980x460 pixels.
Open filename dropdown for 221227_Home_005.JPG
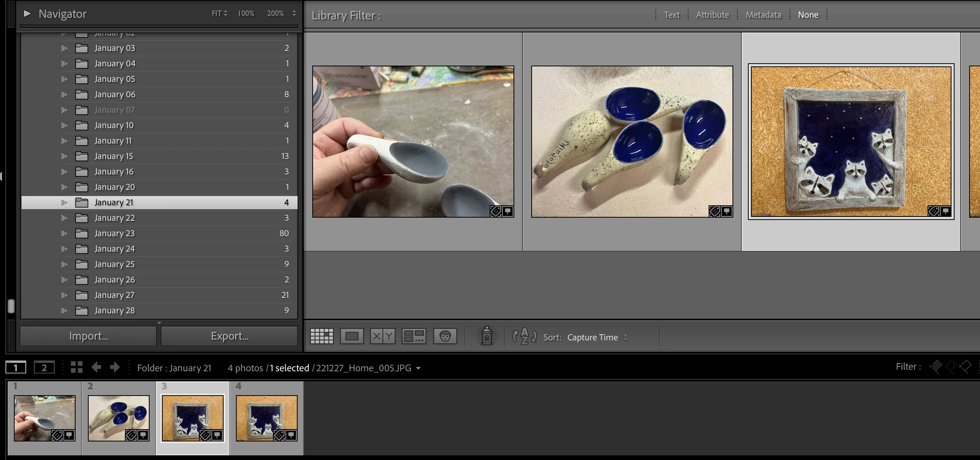[418, 368]
